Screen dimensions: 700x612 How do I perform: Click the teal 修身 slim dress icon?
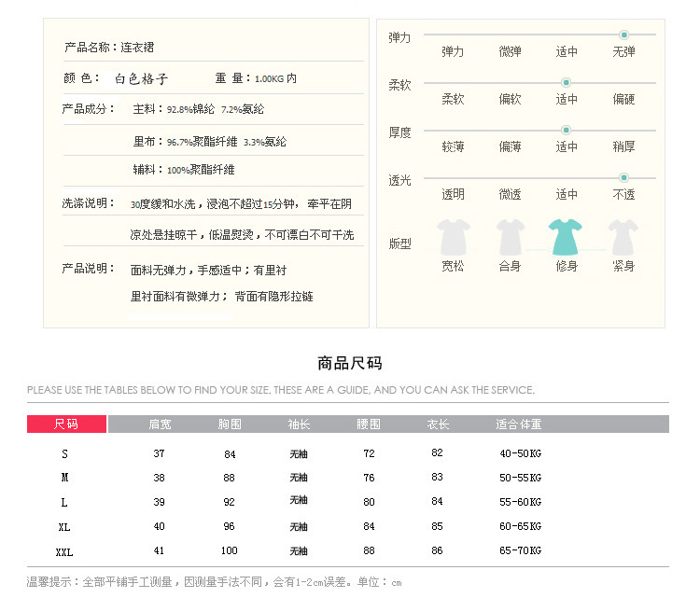tap(566, 237)
